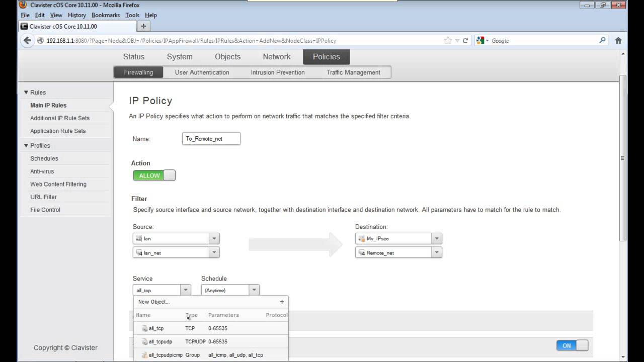The height and width of the screenshot is (362, 644).
Task: Click the Name field containing To_Remote_net
Action: click(211, 139)
